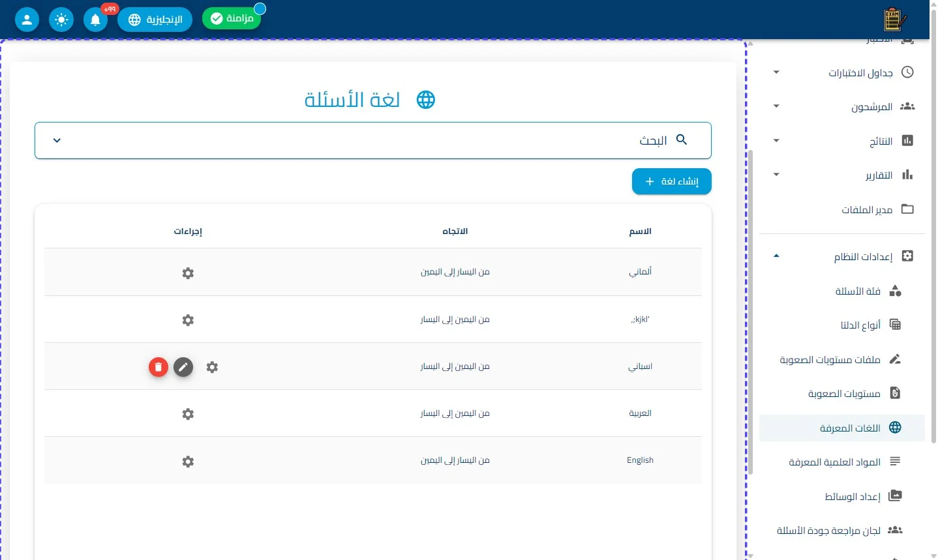Click the لغة الأسئلة page title
The image size is (938, 560).
click(x=352, y=100)
